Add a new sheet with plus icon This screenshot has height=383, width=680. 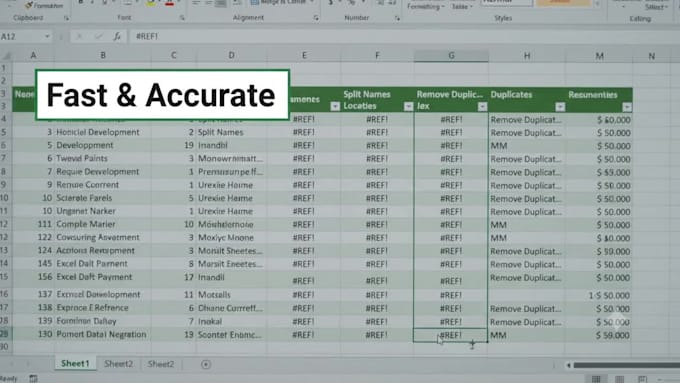206,364
